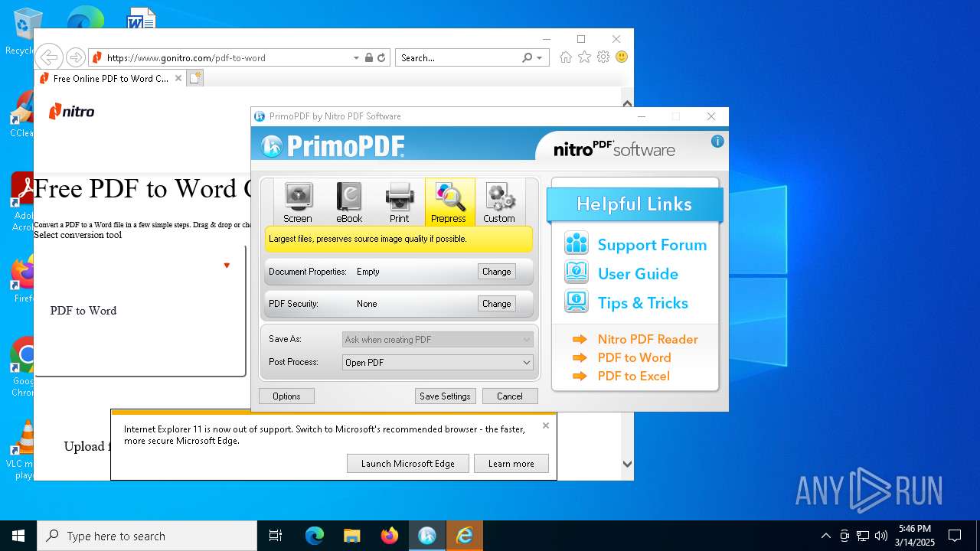Select PDF to Word conversion option
Screen dimensions: 980x551
pos(83,311)
